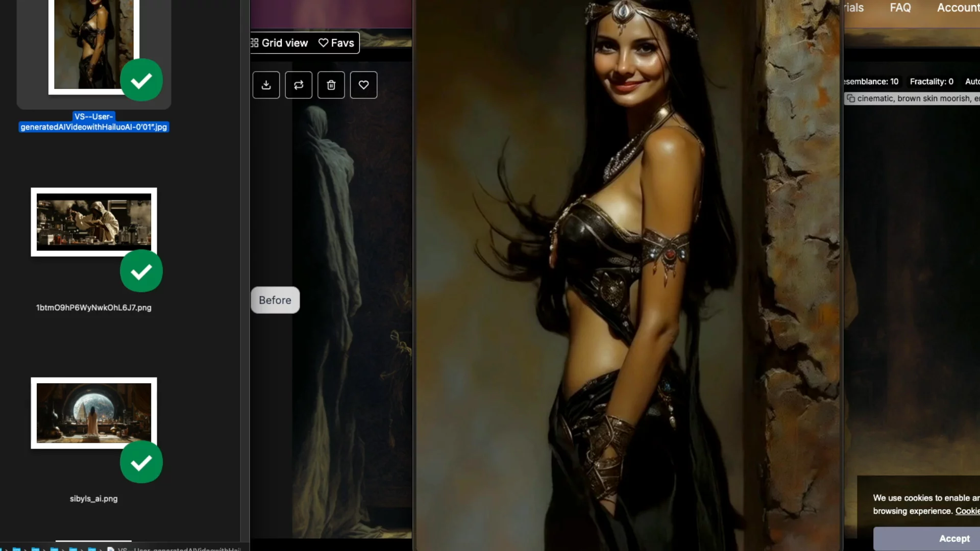Click the download image icon
This screenshot has height=551, width=980.
click(266, 85)
